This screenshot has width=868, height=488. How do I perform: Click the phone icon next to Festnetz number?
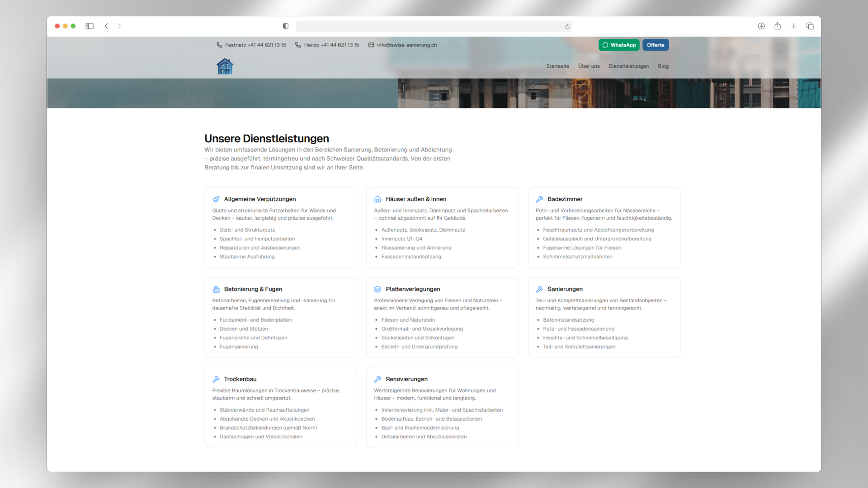click(x=219, y=45)
